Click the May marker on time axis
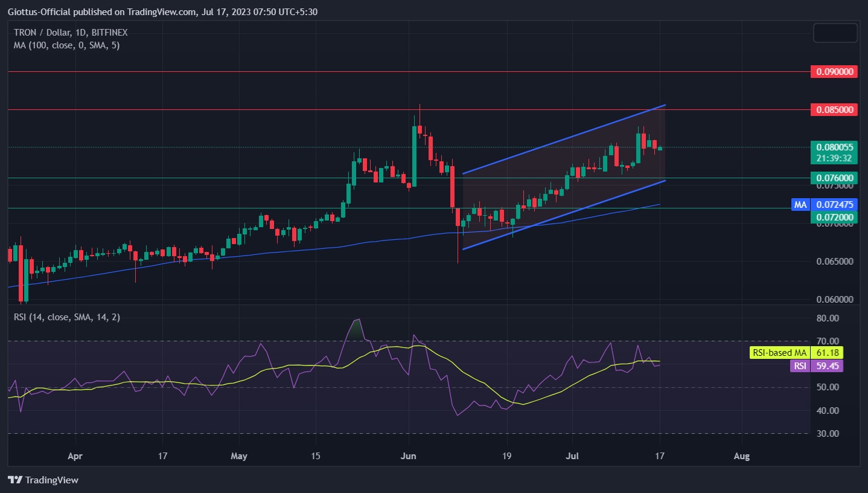868x493 pixels. coord(240,457)
